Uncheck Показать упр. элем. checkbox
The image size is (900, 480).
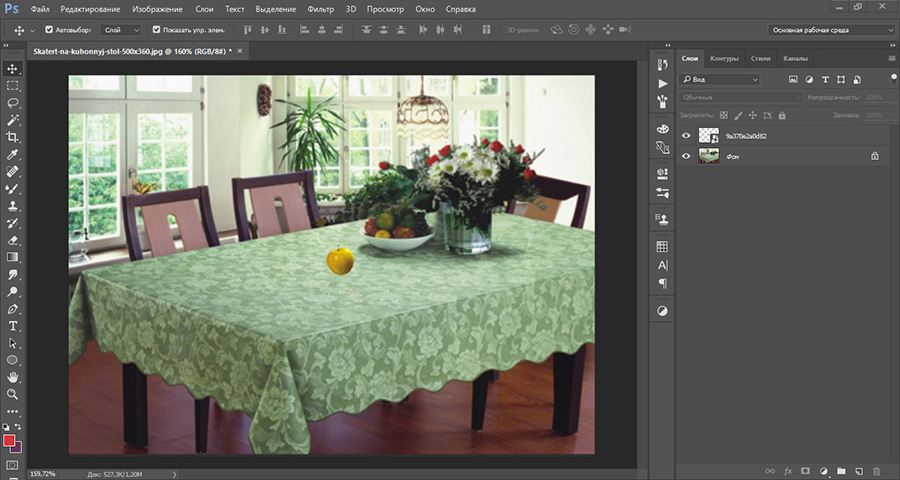click(156, 30)
